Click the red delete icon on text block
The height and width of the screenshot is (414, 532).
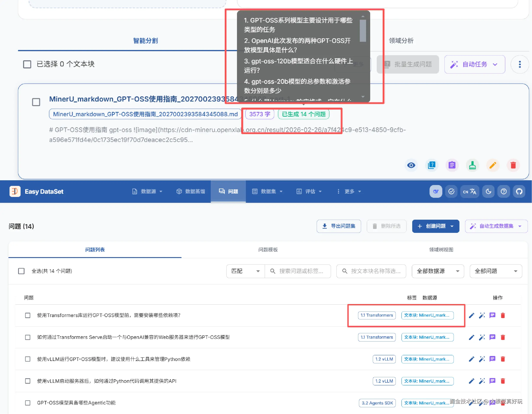513,165
